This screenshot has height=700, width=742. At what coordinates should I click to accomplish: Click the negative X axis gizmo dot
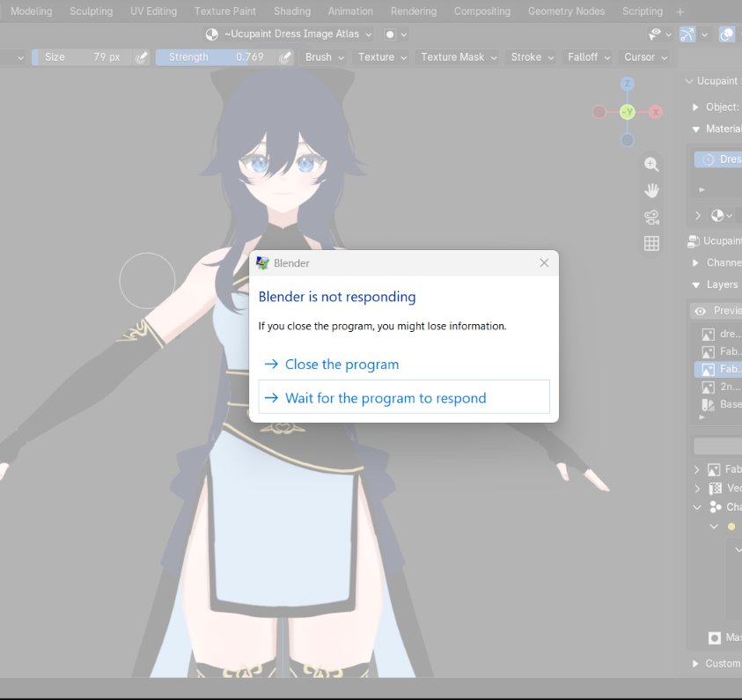(599, 112)
